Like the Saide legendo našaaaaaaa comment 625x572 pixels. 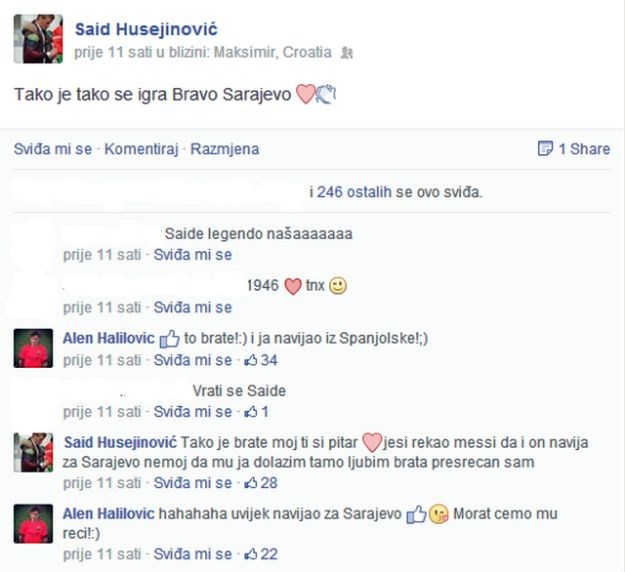[x=193, y=255]
